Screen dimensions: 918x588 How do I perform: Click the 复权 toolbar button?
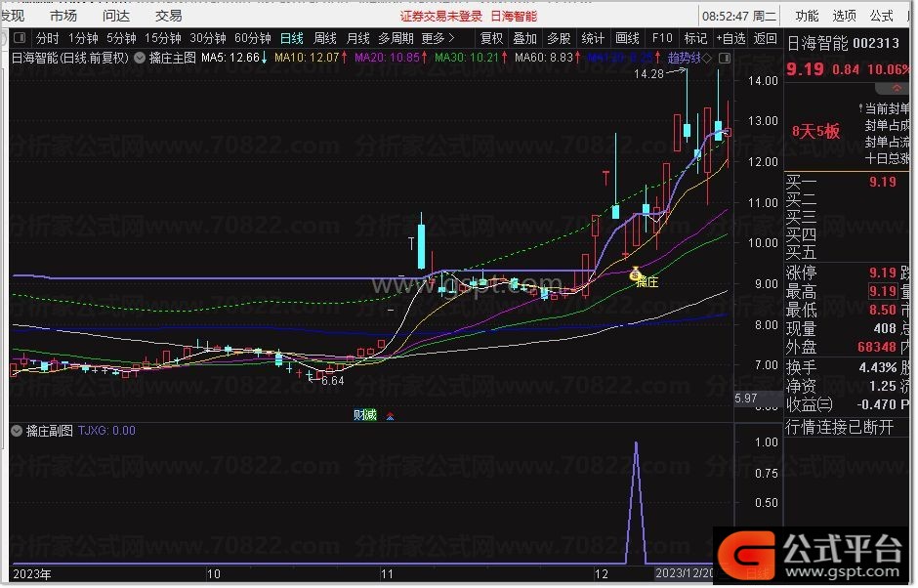pos(492,39)
